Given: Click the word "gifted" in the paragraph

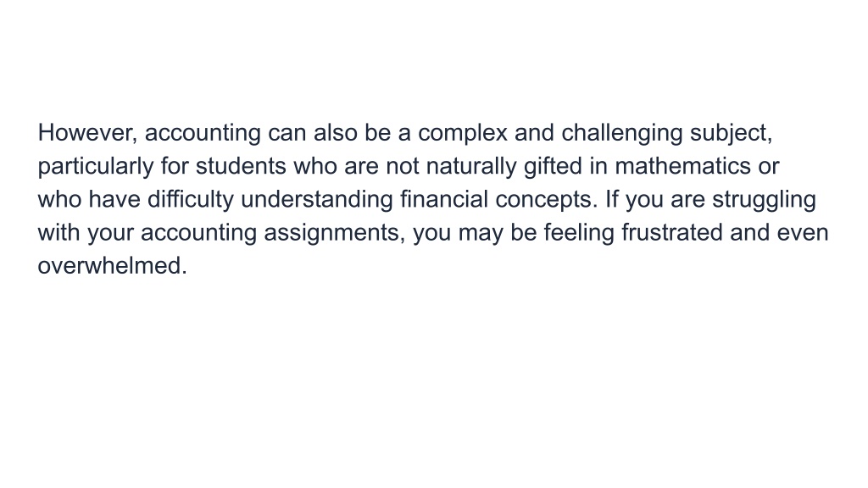Looking at the screenshot, I should [x=553, y=168].
